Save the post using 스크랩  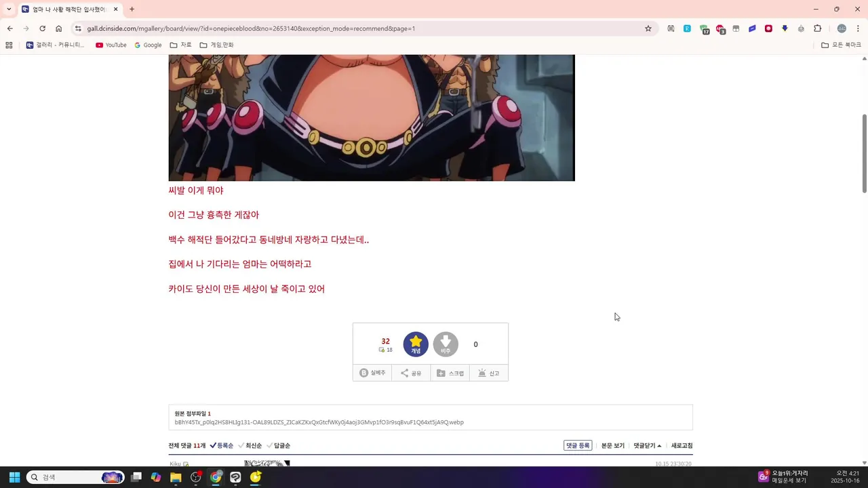450,373
